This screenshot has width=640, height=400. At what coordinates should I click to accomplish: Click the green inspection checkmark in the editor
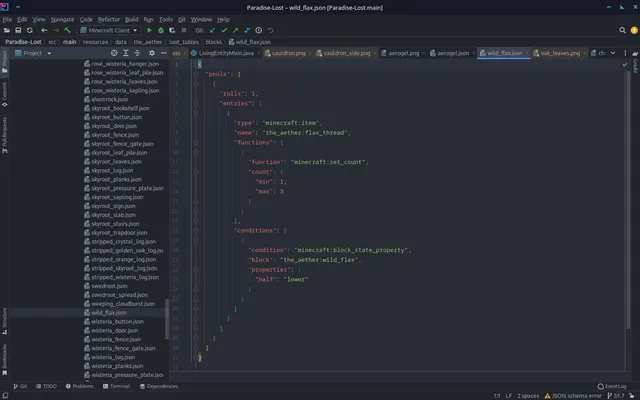625,64
